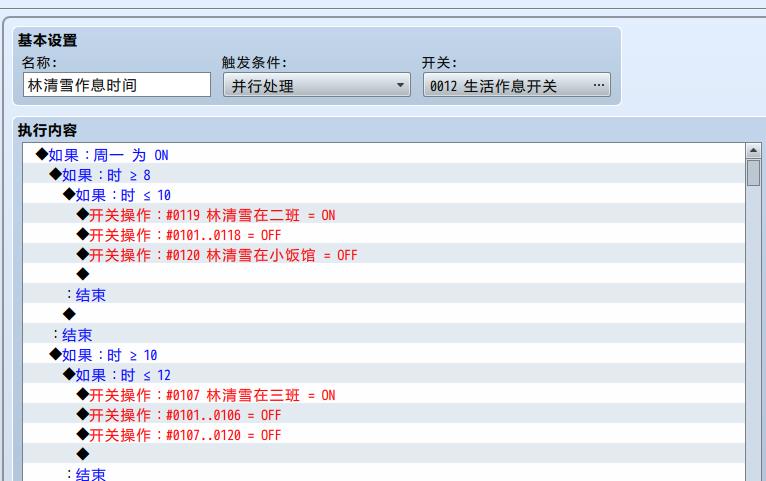
Task: Select 开关操作 #0120 林清雪在小饭馆 = OFF
Action: [383, 255]
